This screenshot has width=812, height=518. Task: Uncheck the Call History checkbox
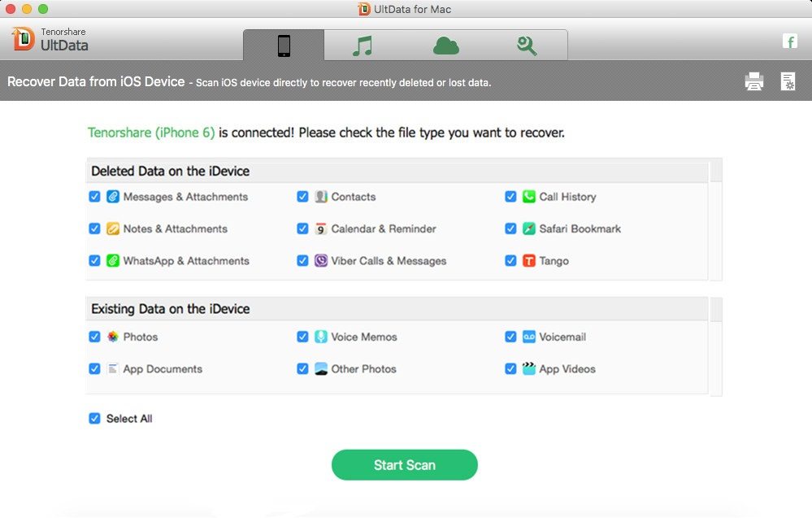[510, 197]
